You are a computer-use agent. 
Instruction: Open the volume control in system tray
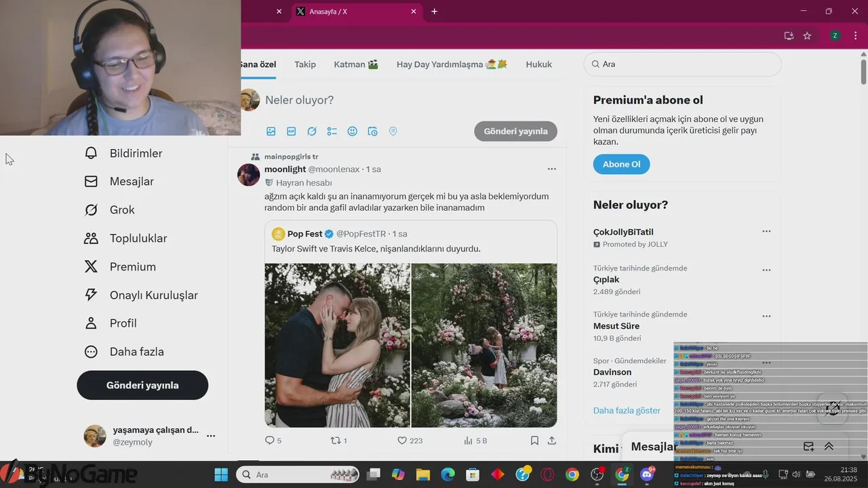(796, 474)
